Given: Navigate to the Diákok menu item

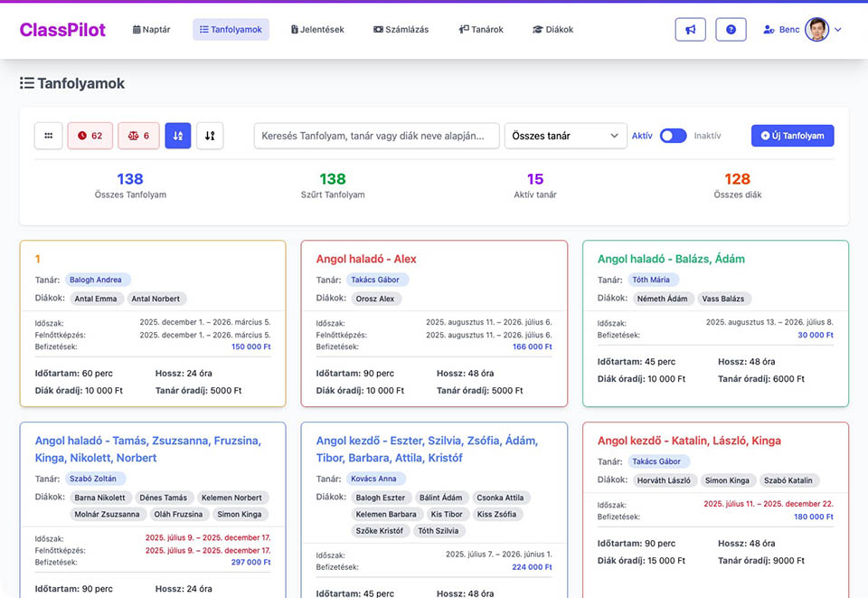Looking at the screenshot, I should click(x=552, y=30).
